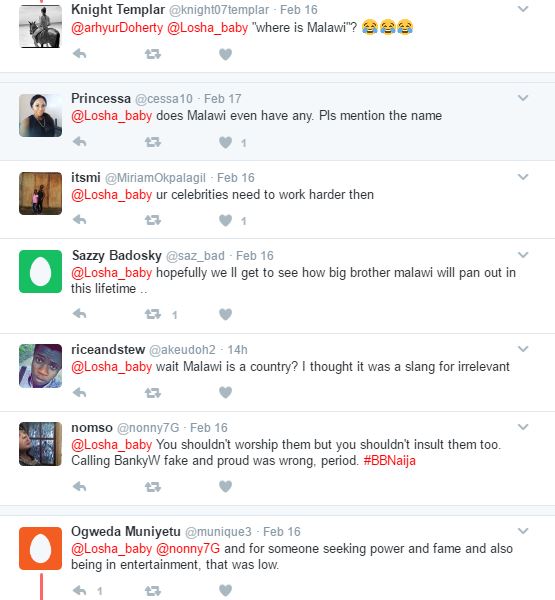555x600 pixels.
Task: Retweet Sazzy Badosky's big brother malawi tweet
Action: click(x=152, y=314)
